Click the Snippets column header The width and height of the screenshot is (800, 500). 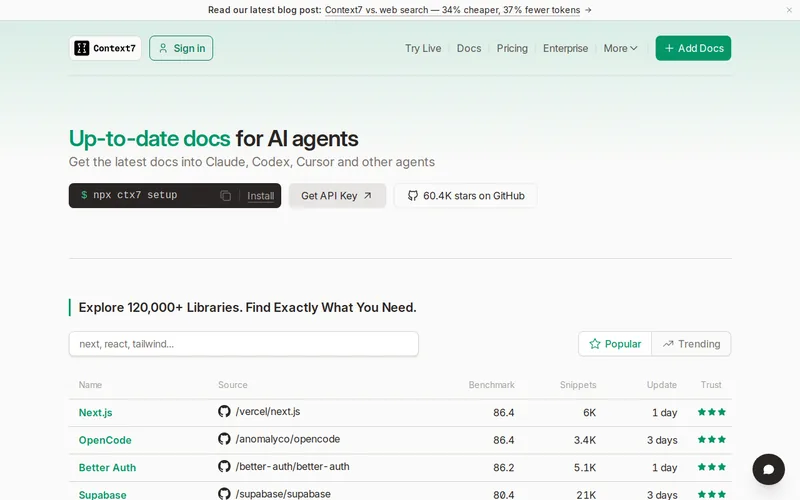(578, 385)
